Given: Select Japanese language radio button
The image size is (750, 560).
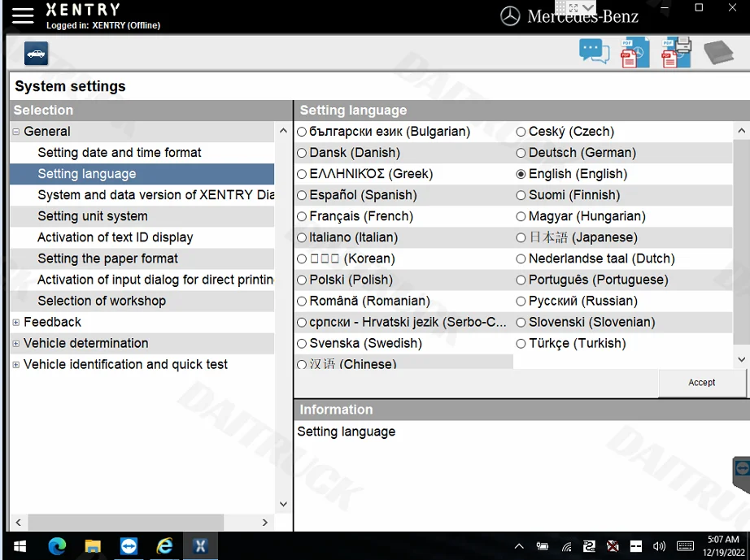Looking at the screenshot, I should click(521, 237).
